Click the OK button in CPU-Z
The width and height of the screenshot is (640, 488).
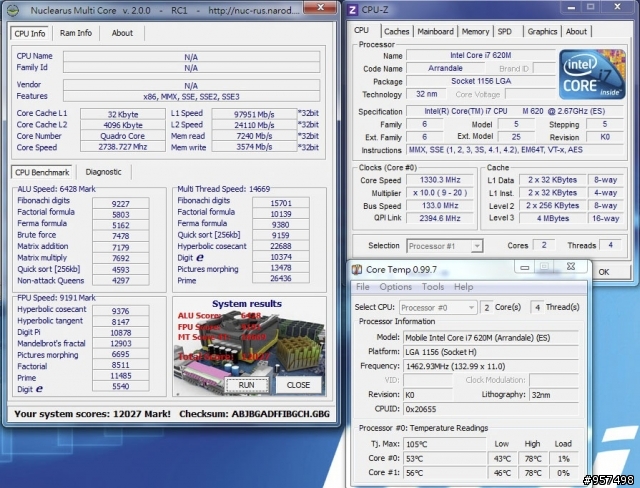coord(604,272)
